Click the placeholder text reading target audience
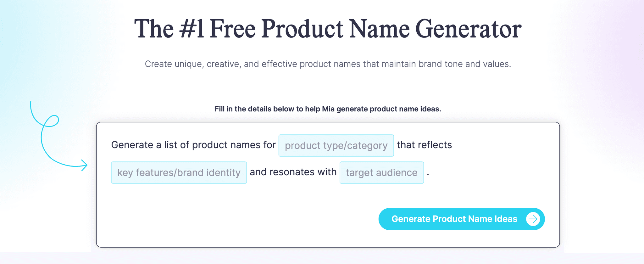The image size is (644, 264). click(x=381, y=172)
